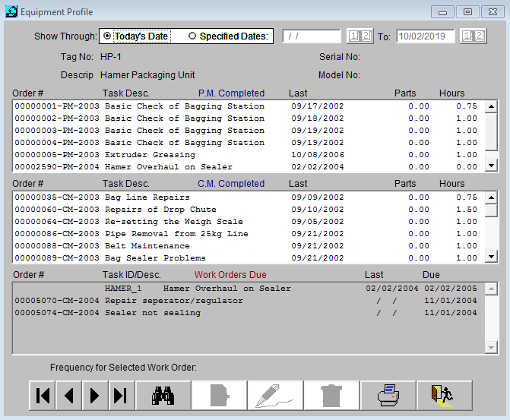Go to first record button
Viewport: 510px width, 420px height.
(43, 396)
